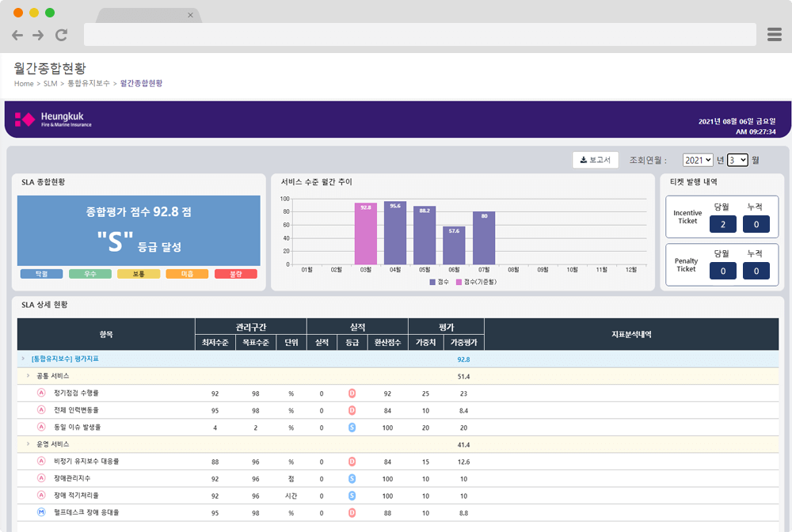Open the browser hamburger menu
The image size is (792, 532).
pyautogui.click(x=775, y=34)
